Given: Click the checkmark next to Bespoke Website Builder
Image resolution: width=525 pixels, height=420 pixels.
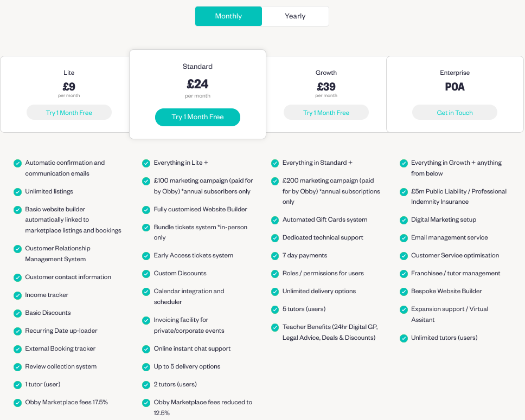Looking at the screenshot, I should point(404,292).
